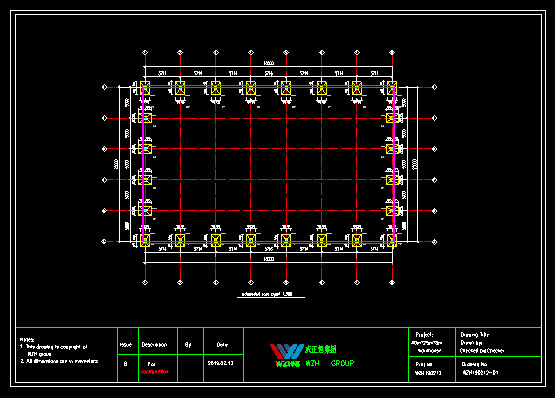This screenshot has width=555, height=398.
Task: Click the WZH Group logo emblem
Action: (x=287, y=351)
